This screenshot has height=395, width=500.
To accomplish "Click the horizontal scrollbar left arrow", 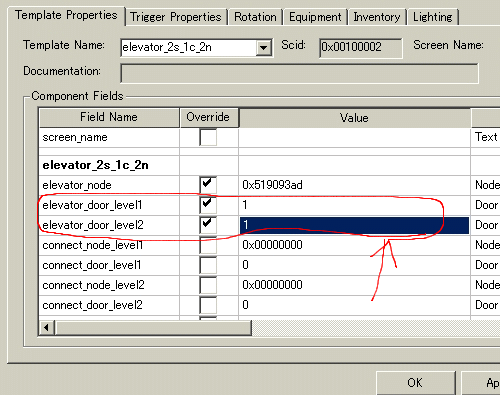I will coord(47,328).
